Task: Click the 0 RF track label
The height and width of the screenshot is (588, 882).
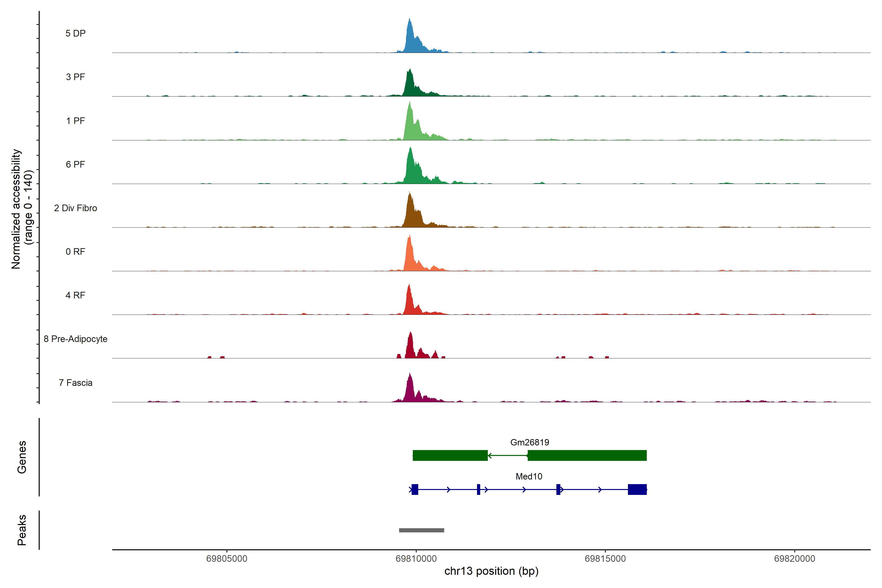Action: coord(75,252)
